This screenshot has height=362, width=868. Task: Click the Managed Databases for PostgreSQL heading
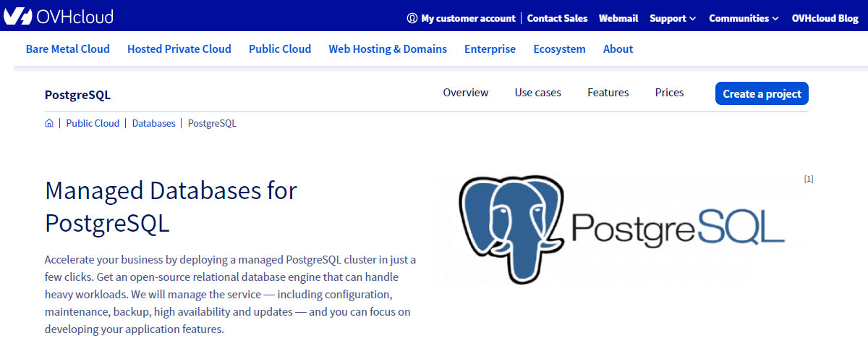coord(171,206)
